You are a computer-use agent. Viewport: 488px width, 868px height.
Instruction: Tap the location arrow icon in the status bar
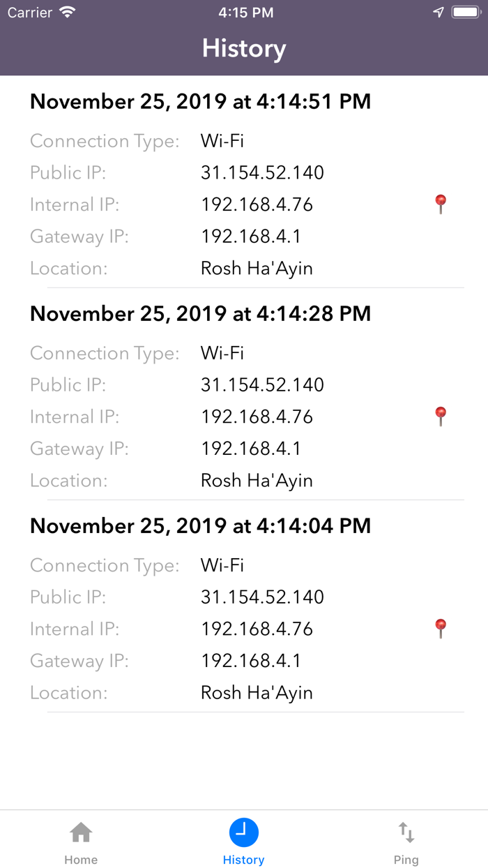pos(439,11)
